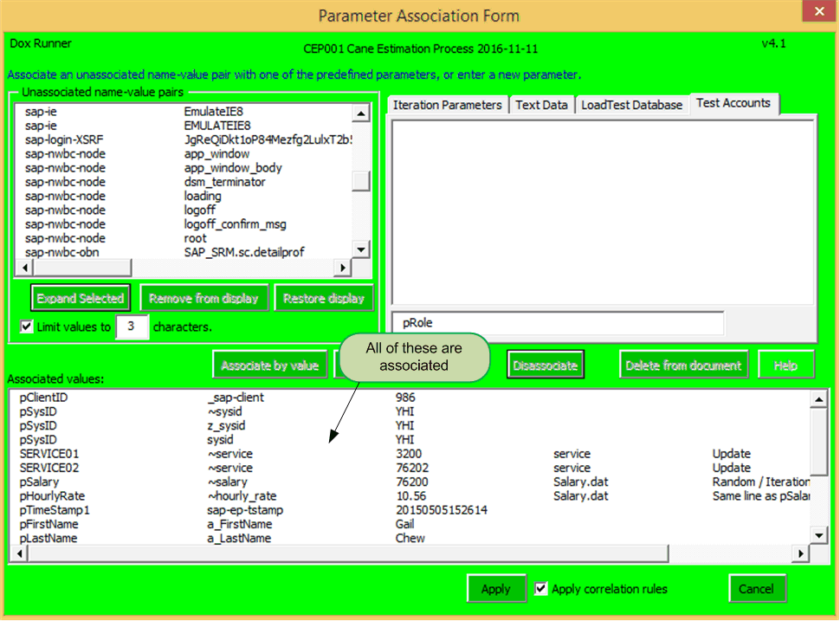Click the character limit field showing 3
The height and width of the screenshot is (621, 840).
click(132, 327)
